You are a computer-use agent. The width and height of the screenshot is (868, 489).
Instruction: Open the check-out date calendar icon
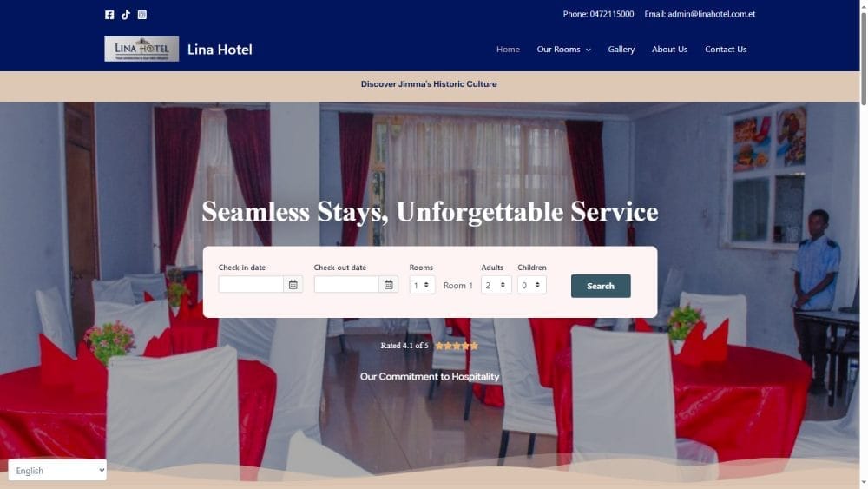(389, 285)
